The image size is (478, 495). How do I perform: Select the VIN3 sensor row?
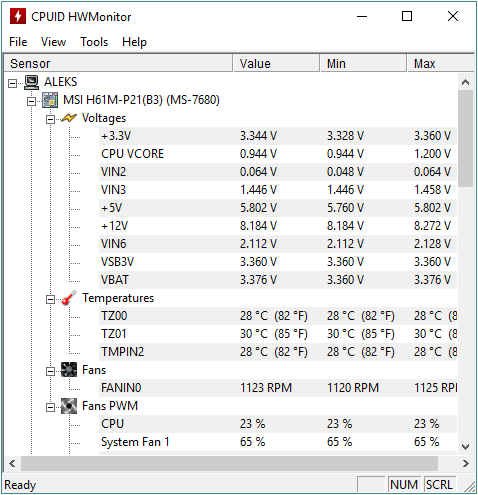click(278, 190)
